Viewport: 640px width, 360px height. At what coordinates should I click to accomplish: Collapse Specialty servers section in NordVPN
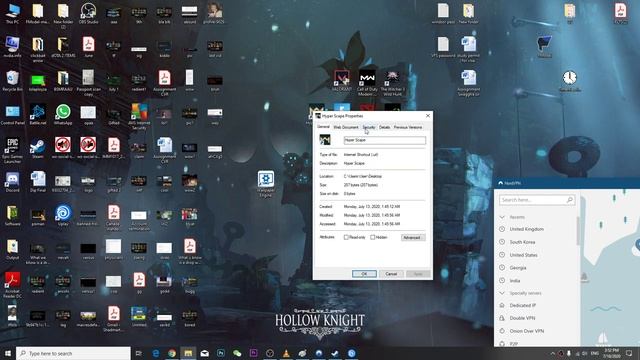[502, 293]
